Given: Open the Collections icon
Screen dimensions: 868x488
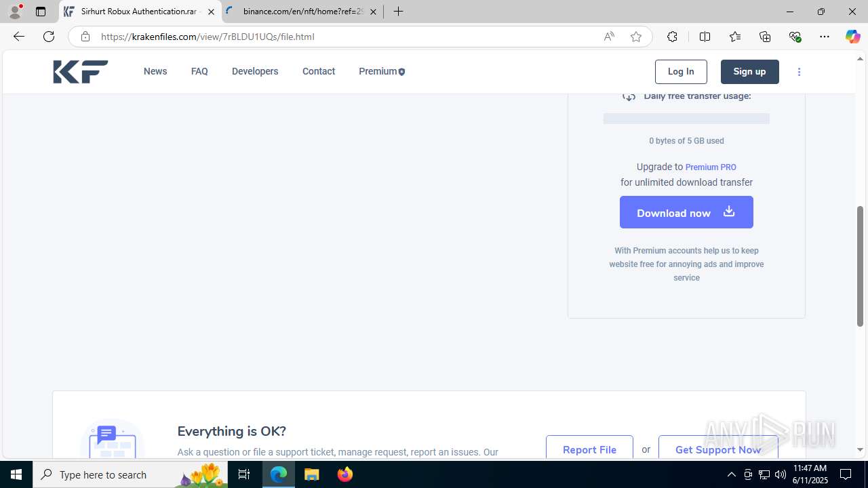Looking at the screenshot, I should (765, 37).
